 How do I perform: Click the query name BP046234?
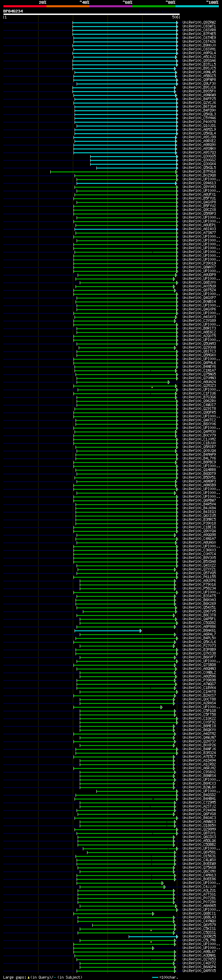(x=13, y=11)
